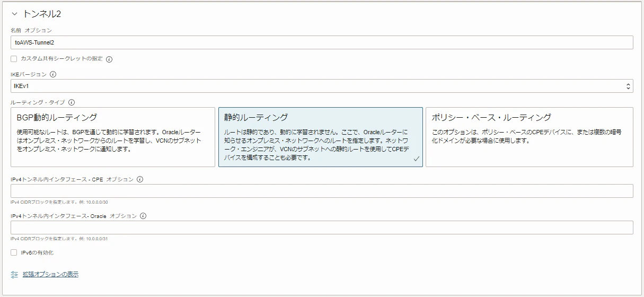Select BGP動的ルーティング card

click(x=113, y=137)
